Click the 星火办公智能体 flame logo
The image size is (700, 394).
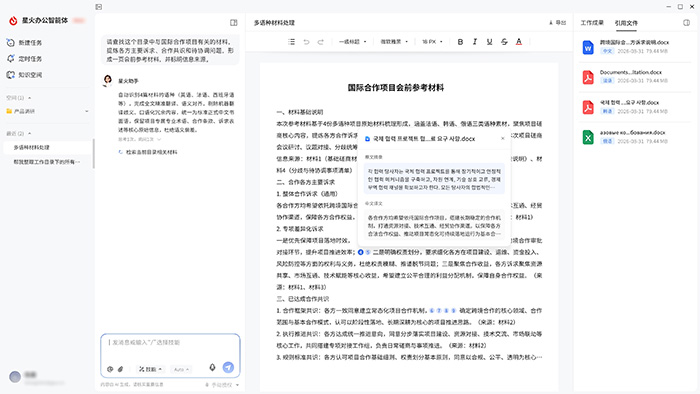point(13,21)
